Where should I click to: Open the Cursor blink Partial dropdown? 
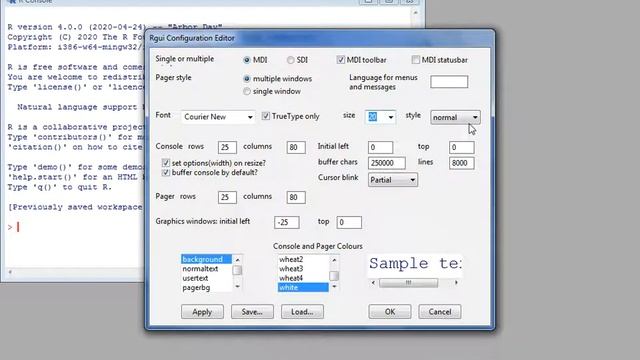(x=393, y=180)
